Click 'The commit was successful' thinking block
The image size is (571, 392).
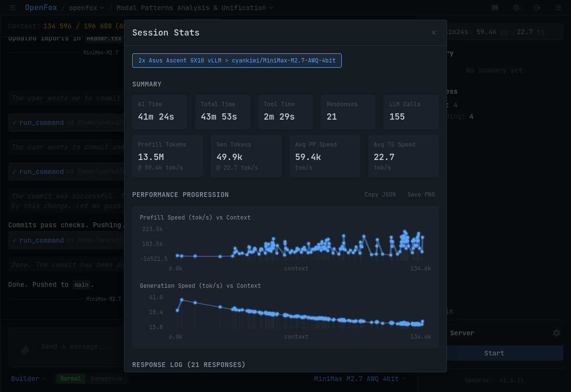(66, 201)
